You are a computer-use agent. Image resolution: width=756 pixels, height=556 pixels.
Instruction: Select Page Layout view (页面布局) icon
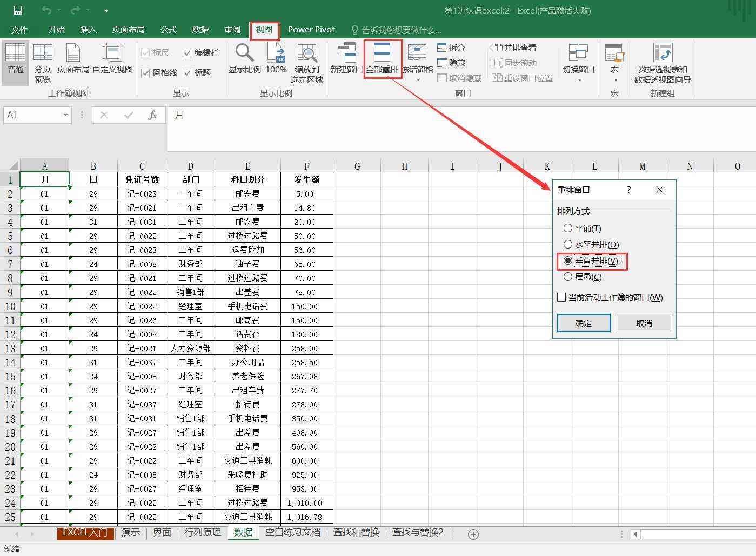(x=73, y=58)
